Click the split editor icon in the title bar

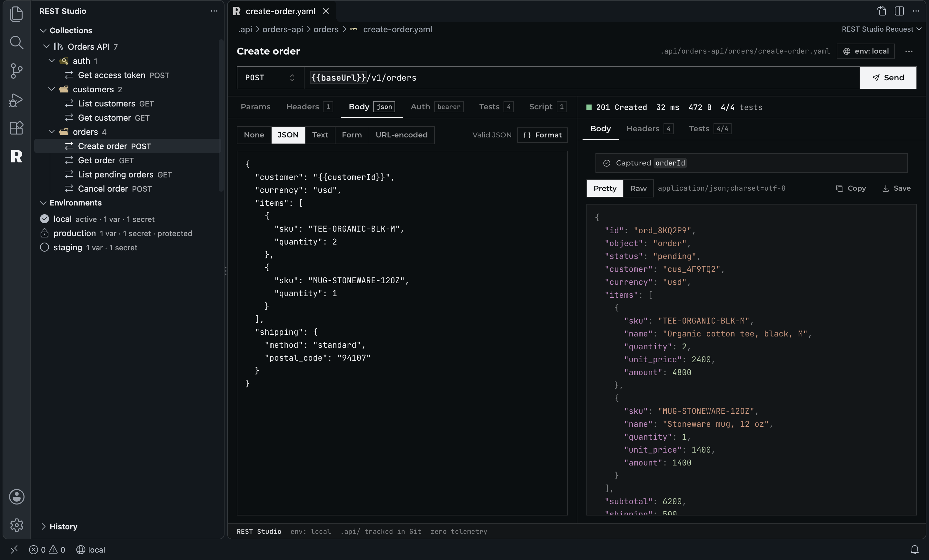pyautogui.click(x=899, y=11)
